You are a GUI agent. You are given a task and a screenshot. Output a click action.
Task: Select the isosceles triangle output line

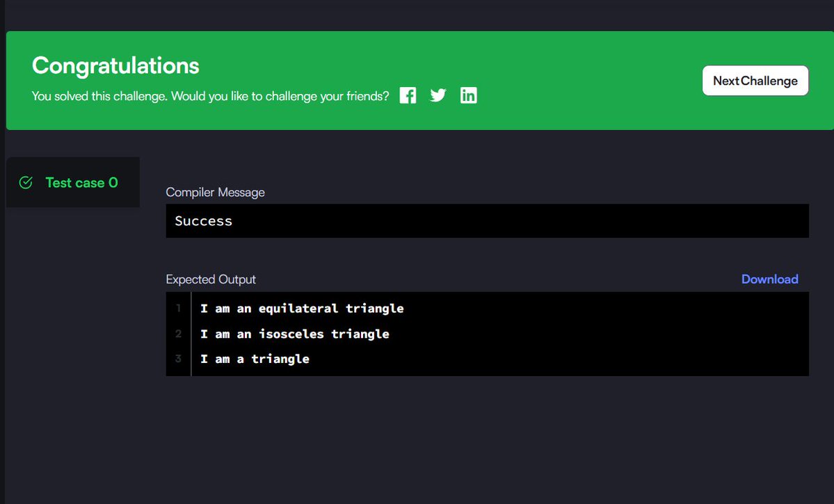pyautogui.click(x=294, y=334)
